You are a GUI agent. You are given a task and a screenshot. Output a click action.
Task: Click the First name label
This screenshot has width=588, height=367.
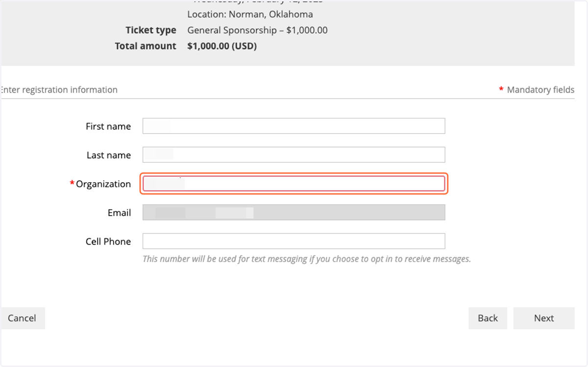108,126
